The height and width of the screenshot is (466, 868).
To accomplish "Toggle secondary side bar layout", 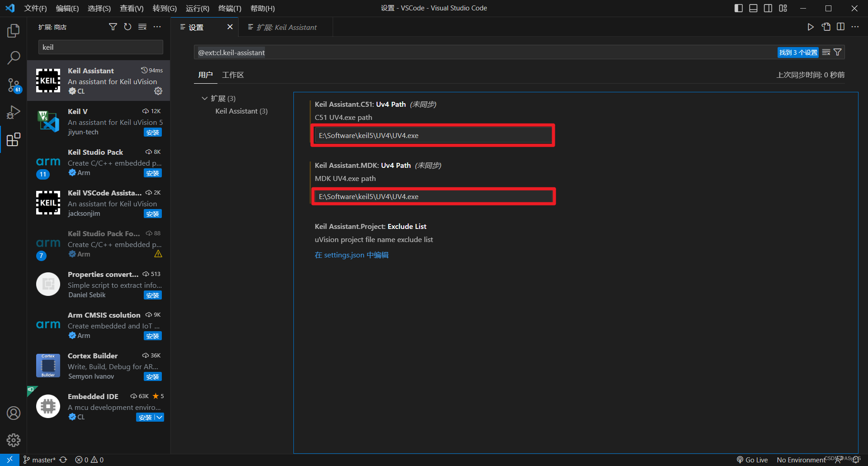I will tap(768, 8).
